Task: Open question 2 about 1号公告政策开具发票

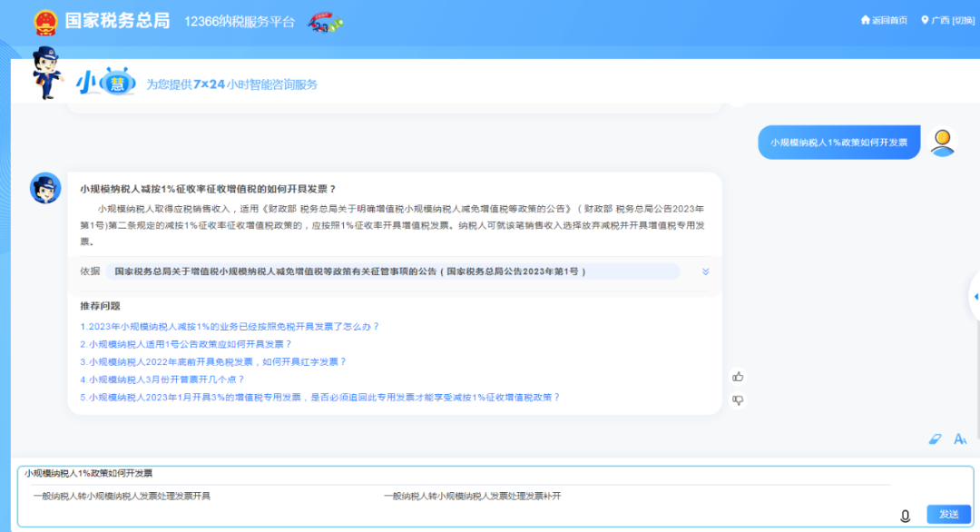Action: coord(186,344)
